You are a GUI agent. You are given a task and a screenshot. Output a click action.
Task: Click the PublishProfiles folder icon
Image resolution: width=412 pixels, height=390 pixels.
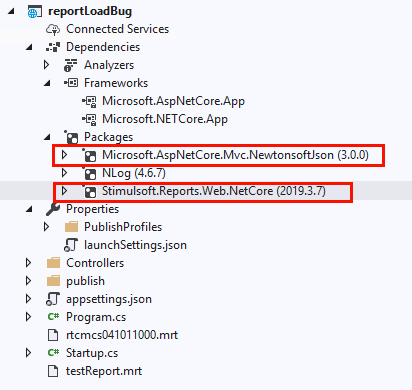71,227
